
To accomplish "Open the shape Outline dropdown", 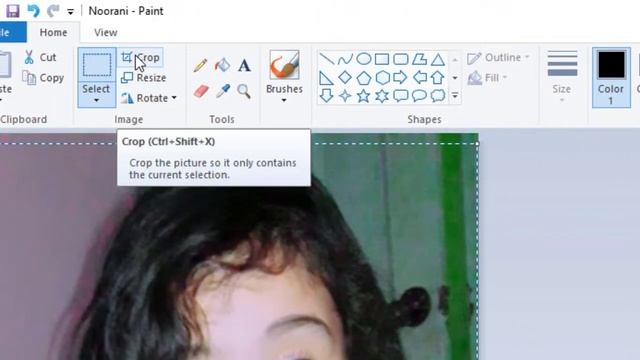I will tap(498, 58).
